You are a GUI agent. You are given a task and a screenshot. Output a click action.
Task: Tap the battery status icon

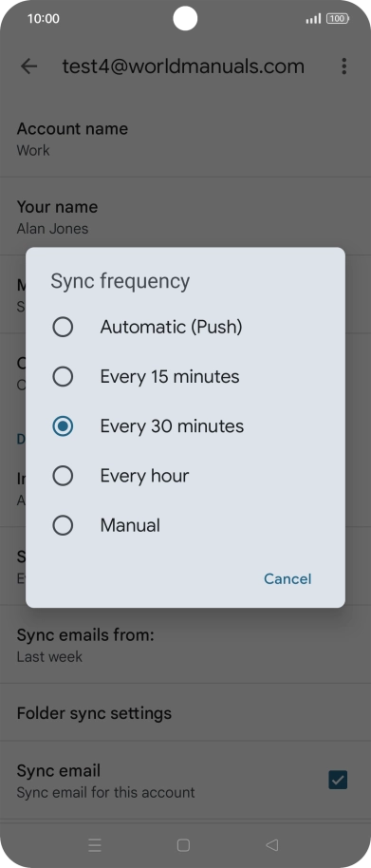click(x=337, y=19)
